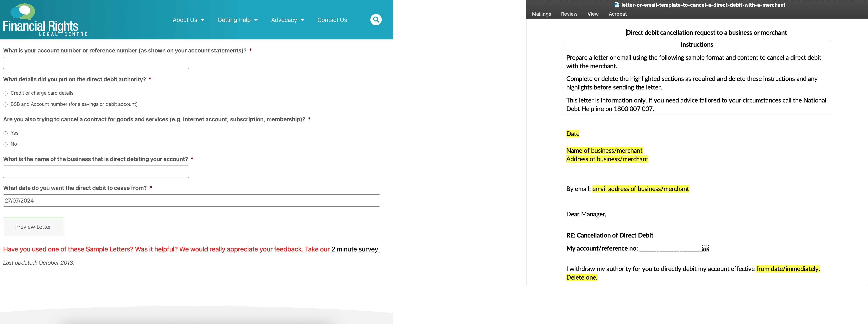Click RE: Cancellation of Direct Debit heading
The image size is (868, 324).
point(610,235)
